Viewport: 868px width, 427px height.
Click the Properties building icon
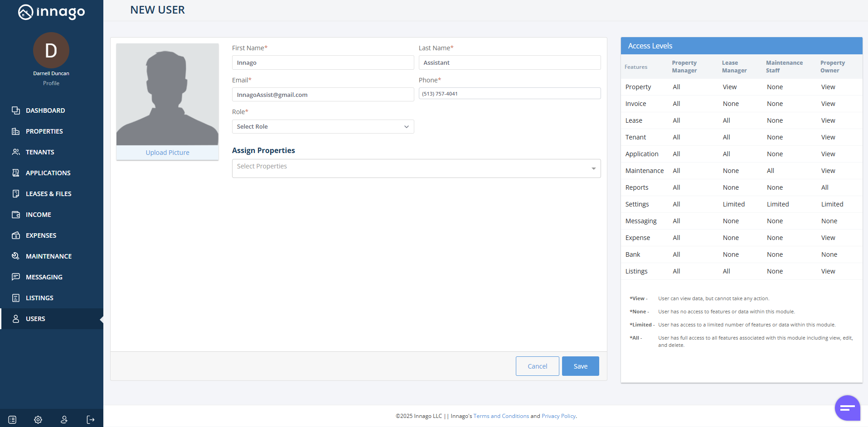[x=16, y=131]
